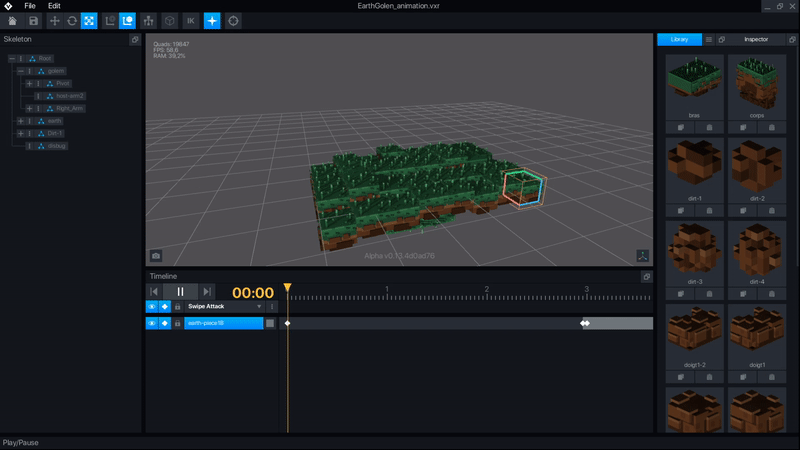Toggle the keyframe button of the earth-piece18 track
The height and width of the screenshot is (450, 800).
[164, 323]
